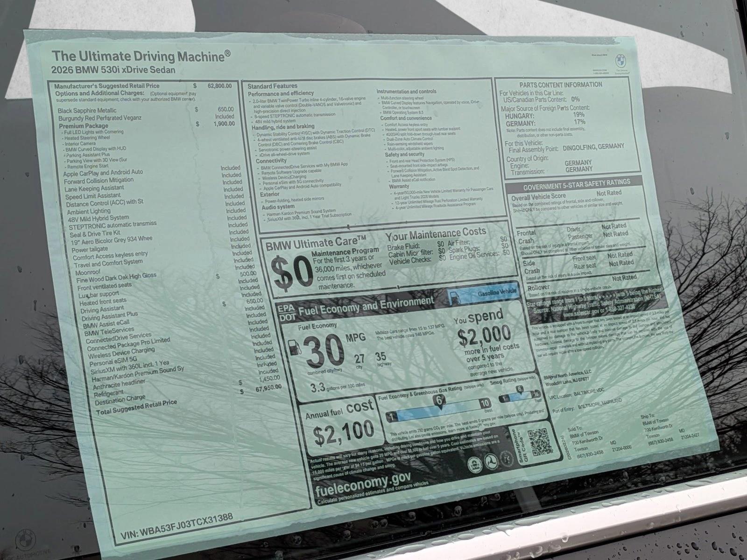This screenshot has width=747, height=560.
Task: Click the "BALTIMORE, MARYLAND" port of entry
Action: [x=600, y=403]
